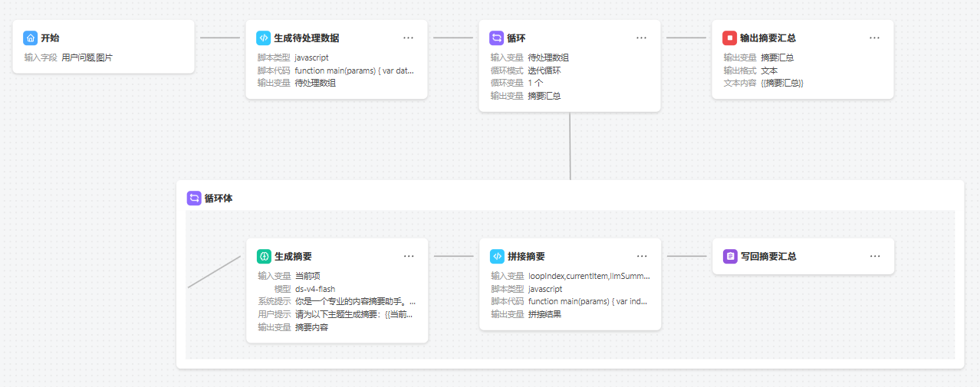Select the 输出摘要汇总 node title

click(768, 38)
